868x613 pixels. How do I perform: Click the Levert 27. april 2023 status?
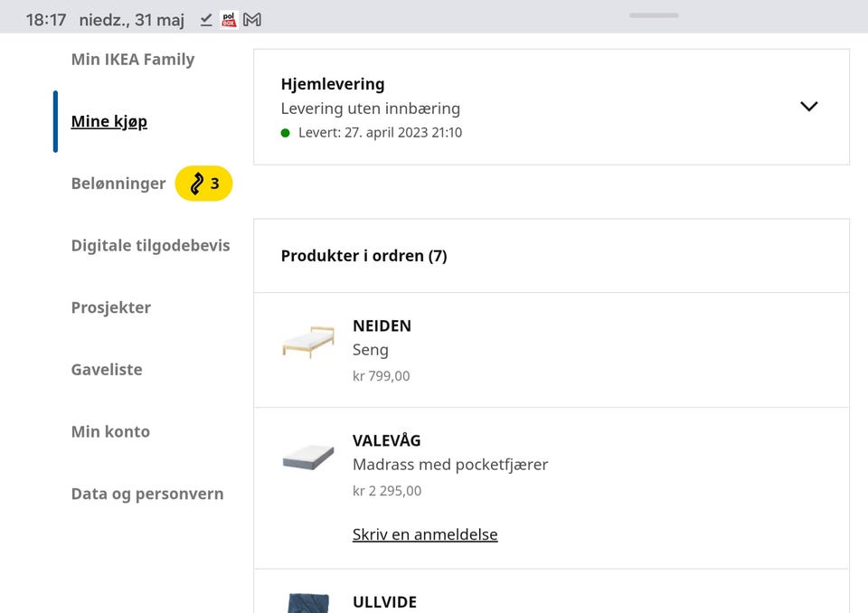click(x=380, y=133)
